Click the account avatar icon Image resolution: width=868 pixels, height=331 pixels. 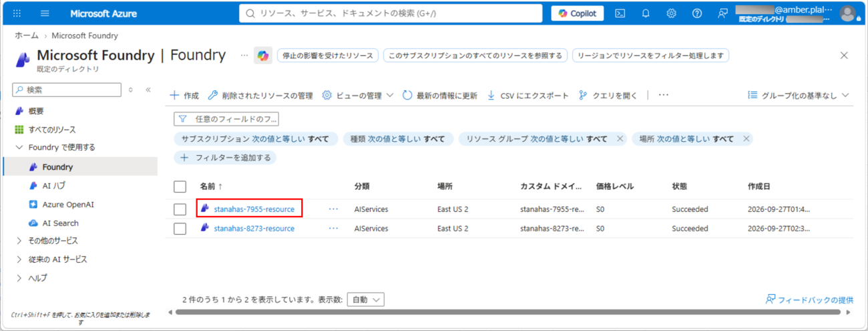coord(847,13)
